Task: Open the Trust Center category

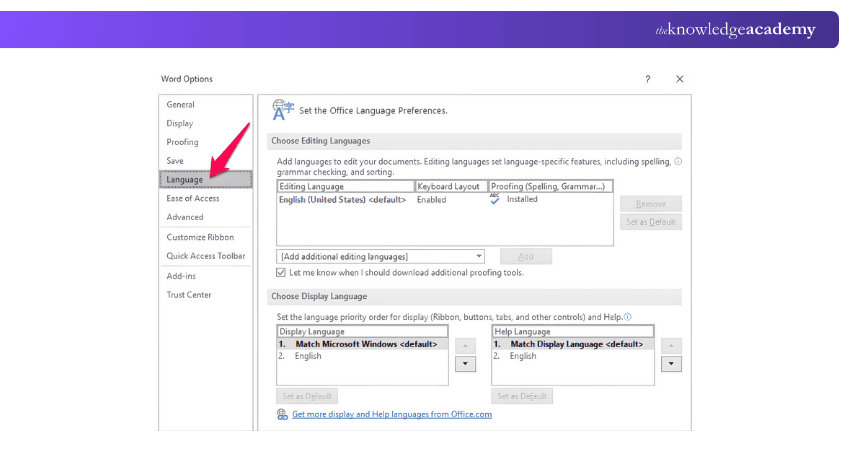Action: pyautogui.click(x=189, y=295)
